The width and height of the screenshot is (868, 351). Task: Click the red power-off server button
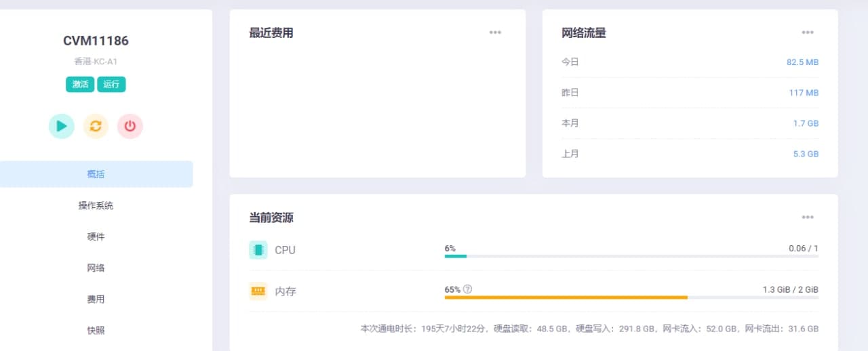click(x=130, y=126)
